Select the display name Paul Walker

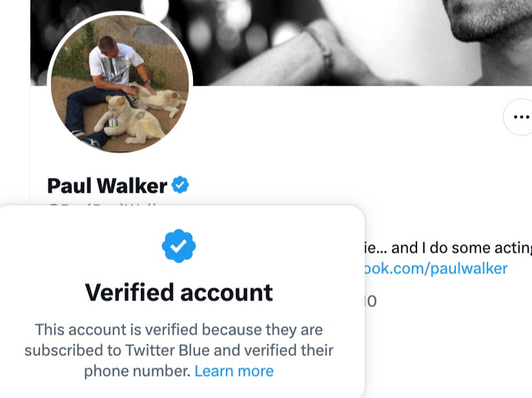tap(107, 185)
